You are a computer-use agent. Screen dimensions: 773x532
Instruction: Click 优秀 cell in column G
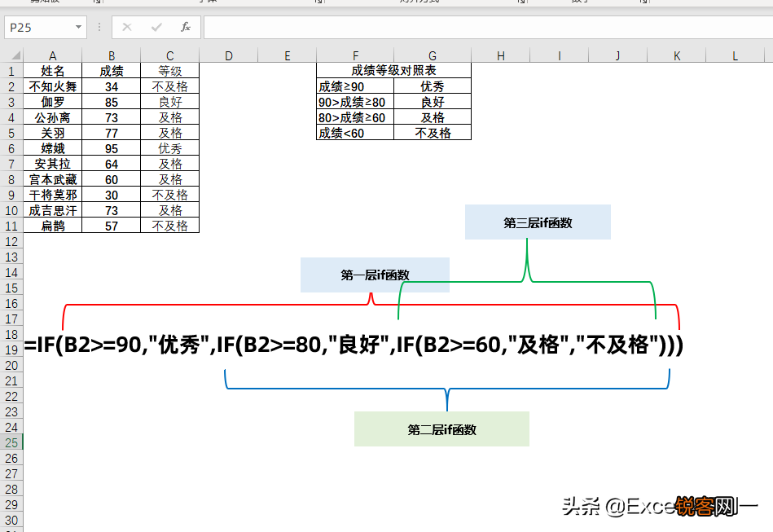(x=433, y=87)
